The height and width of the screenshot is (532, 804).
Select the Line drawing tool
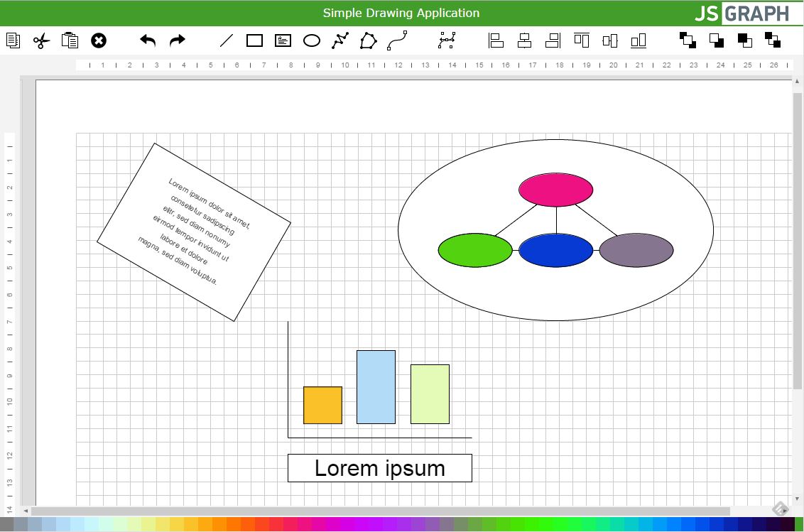pyautogui.click(x=226, y=40)
